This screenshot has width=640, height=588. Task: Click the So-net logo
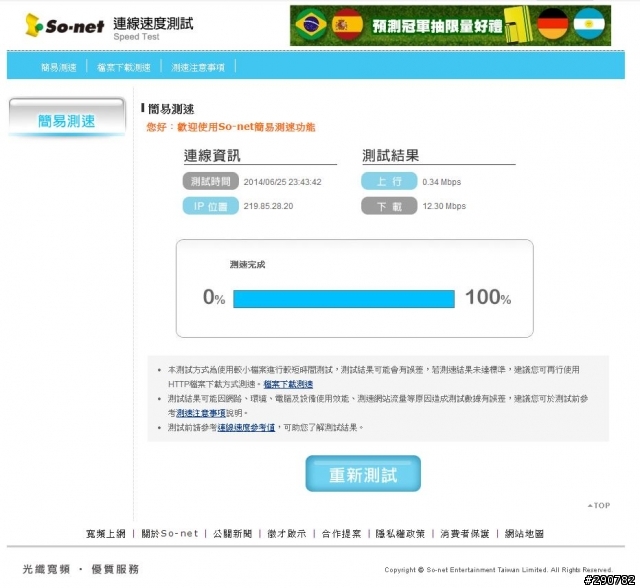pyautogui.click(x=64, y=25)
